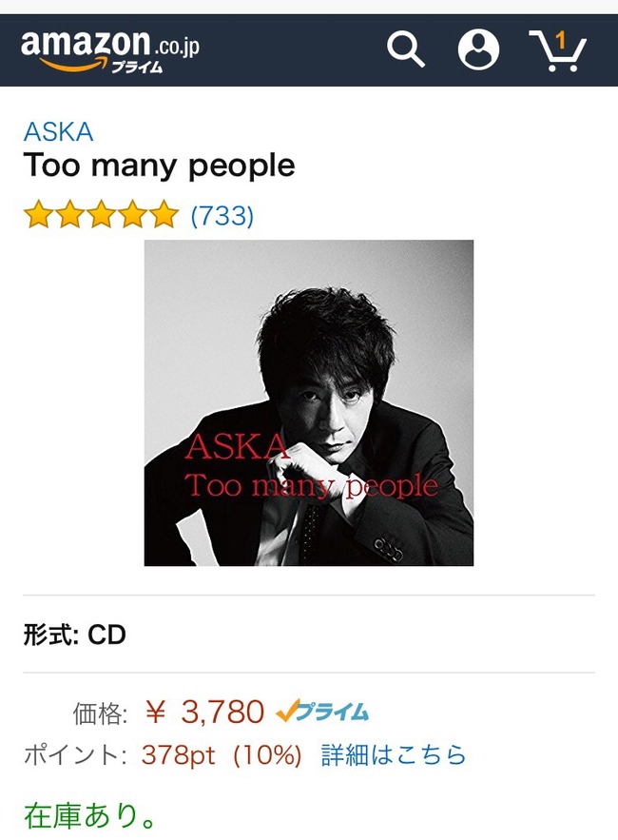Open the 733 customer reviews link
618x840 pixels.
(x=222, y=215)
